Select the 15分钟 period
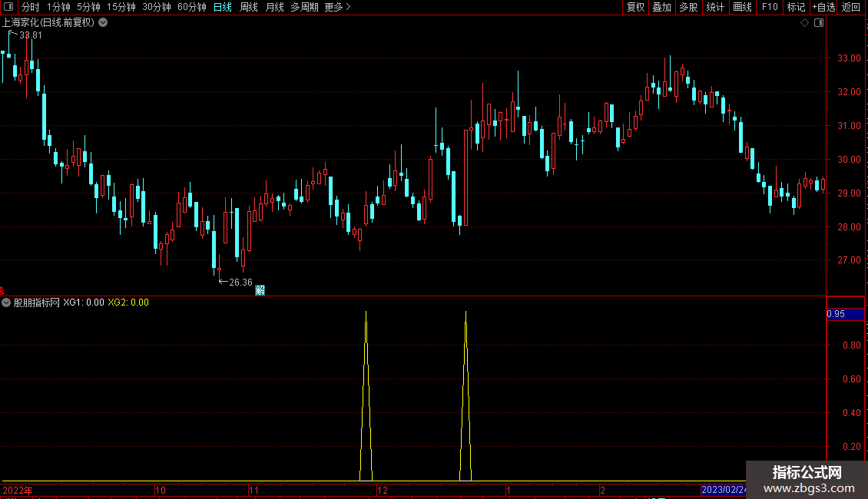The height and width of the screenshot is (499, 868). coord(121,7)
